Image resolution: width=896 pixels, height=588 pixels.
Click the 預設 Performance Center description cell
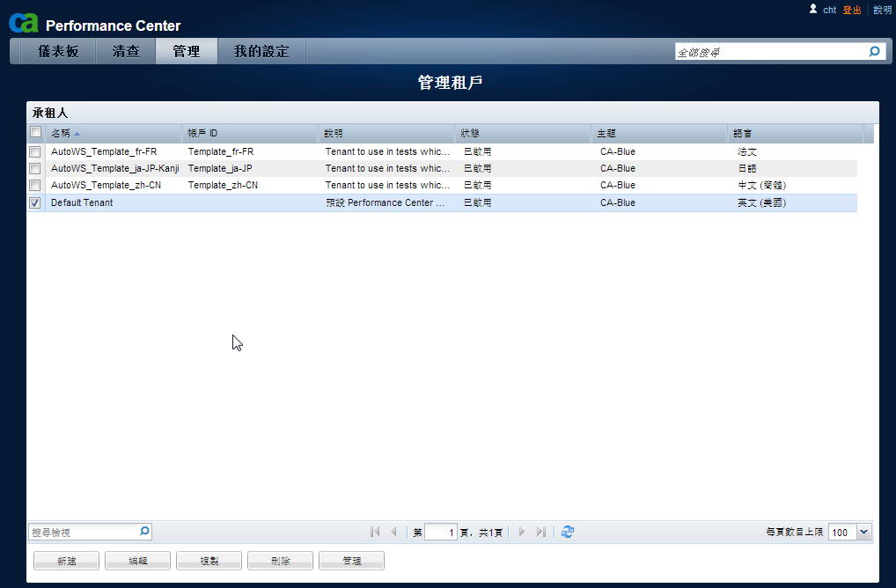386,202
